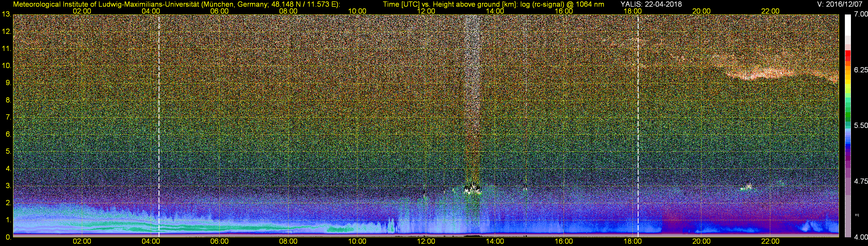
Task: Click the 10:00 label on the top time axis
Action: (357, 11)
